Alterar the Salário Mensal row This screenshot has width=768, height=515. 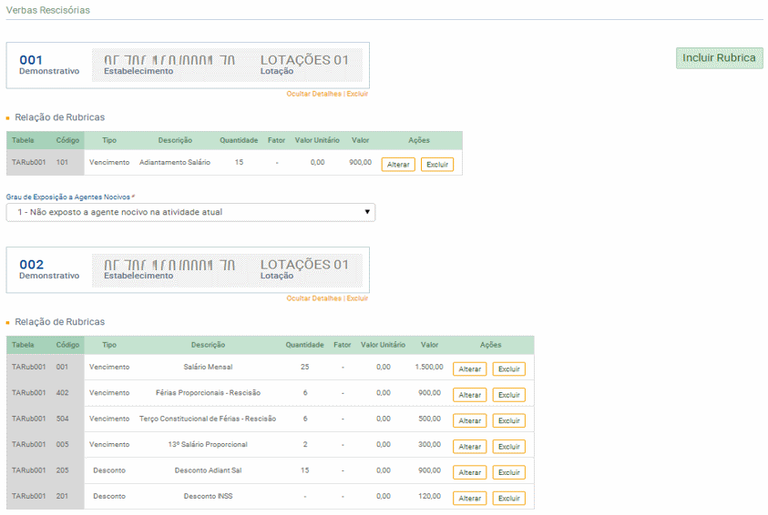470,369
